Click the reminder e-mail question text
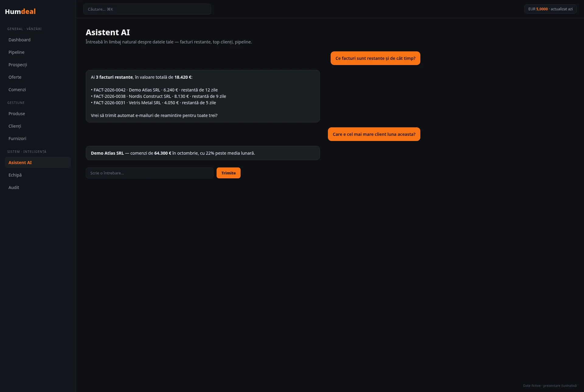This screenshot has width=584, height=392. pos(154,115)
